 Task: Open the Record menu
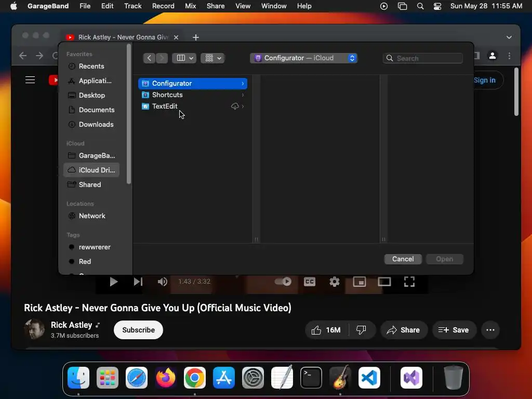[x=163, y=6]
